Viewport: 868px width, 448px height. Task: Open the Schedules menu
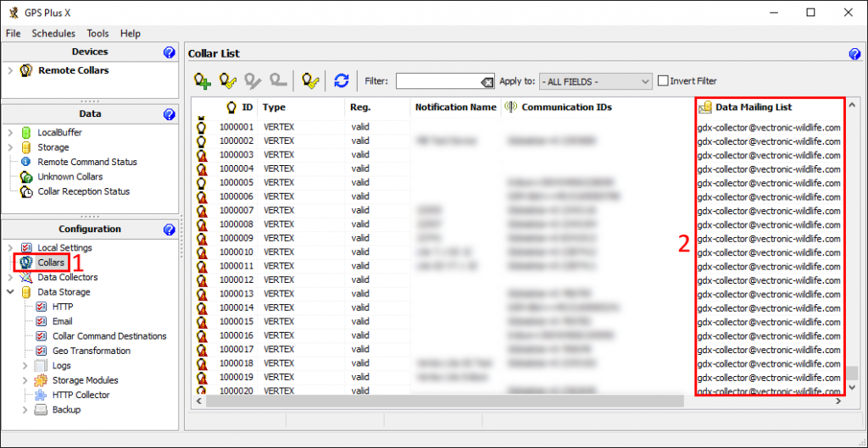point(53,33)
